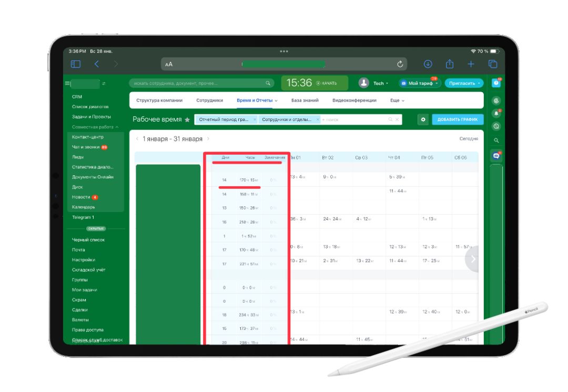Viewport: 568px width, 392px height.
Task: Open Лиды in the sidebar
Action: click(x=78, y=157)
